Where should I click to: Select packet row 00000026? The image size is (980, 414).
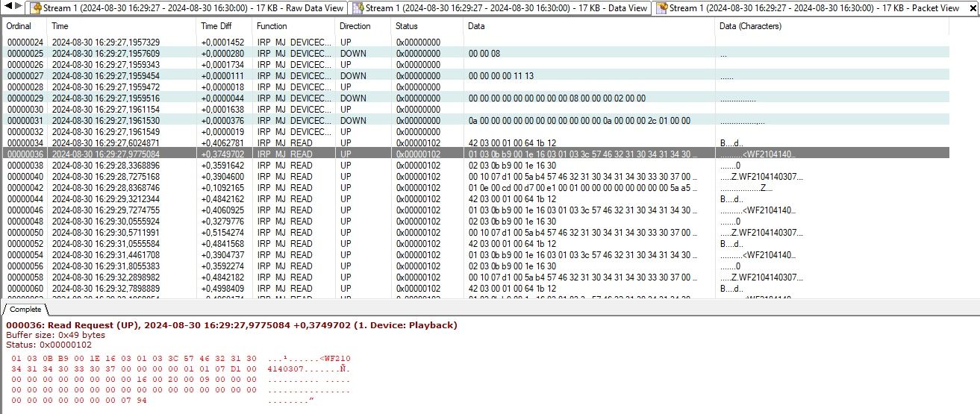tap(476, 65)
